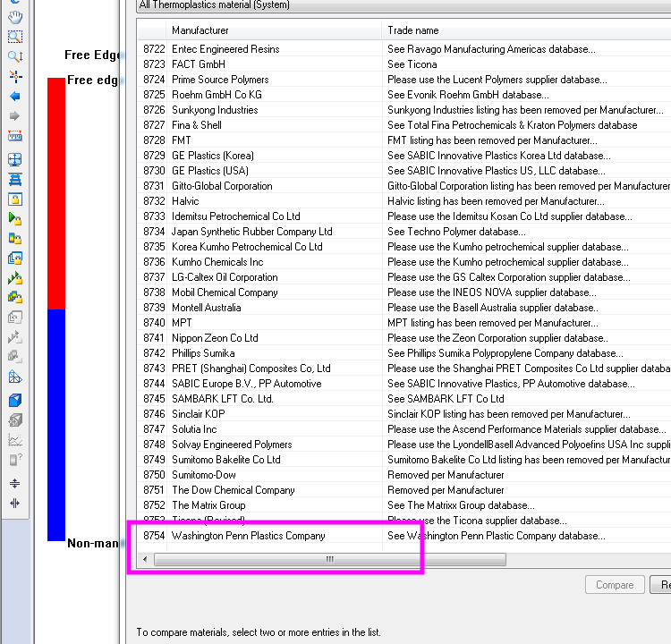This screenshot has width=671, height=644.
Task: Select row 8747 Solutia Inc
Action: tap(404, 428)
